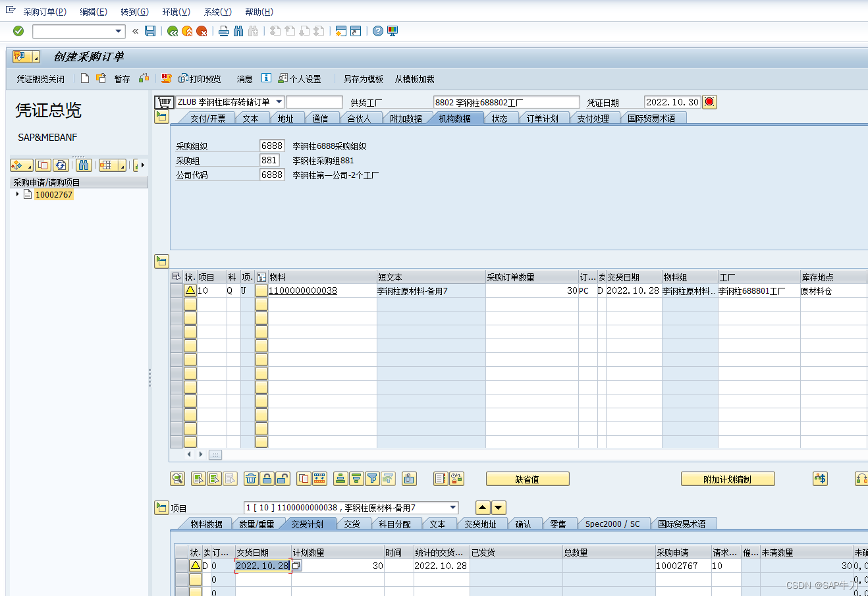Collapse item detail section toggle next to 项目

point(161,507)
